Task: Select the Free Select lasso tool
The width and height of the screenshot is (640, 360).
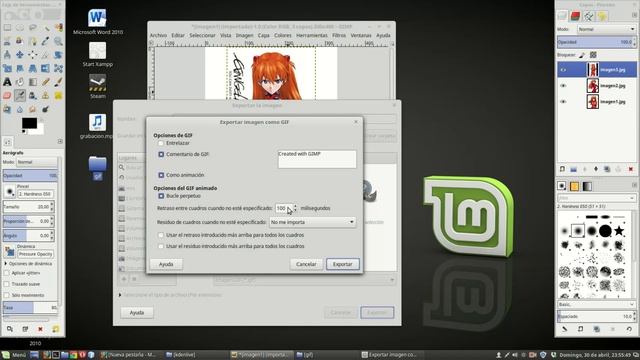Action: [x=33, y=28]
